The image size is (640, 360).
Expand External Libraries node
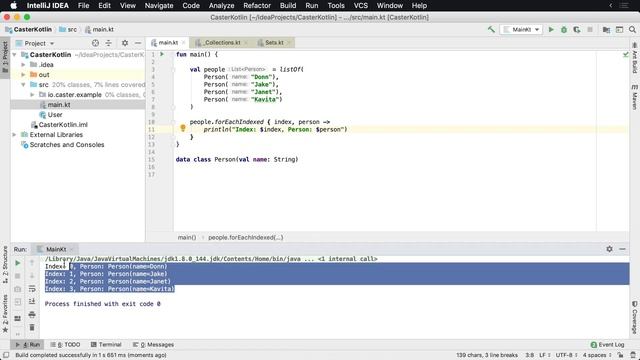pos(15,135)
